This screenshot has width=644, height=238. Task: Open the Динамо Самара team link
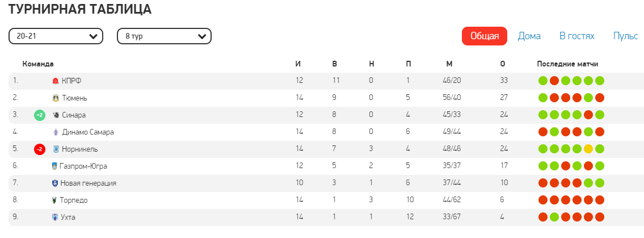click(87, 132)
